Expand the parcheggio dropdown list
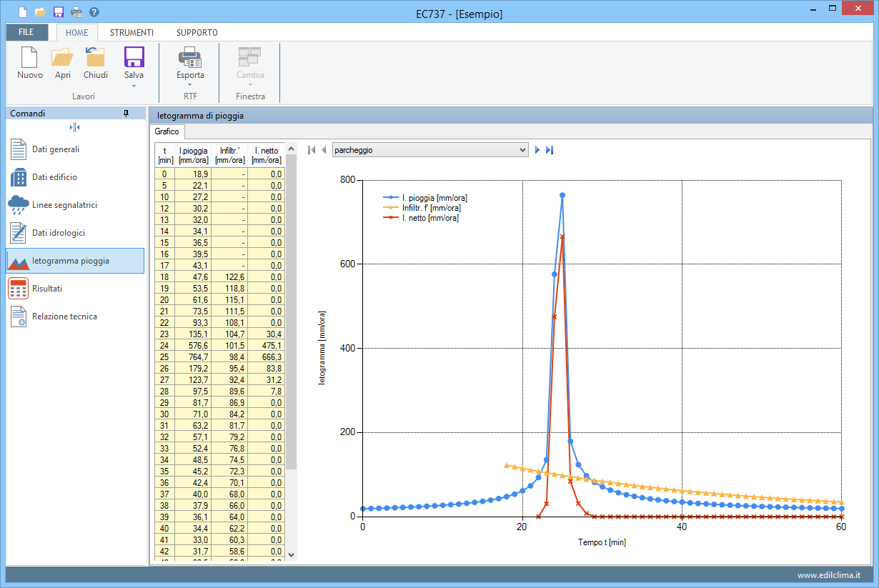The height and width of the screenshot is (588, 879). tap(521, 150)
